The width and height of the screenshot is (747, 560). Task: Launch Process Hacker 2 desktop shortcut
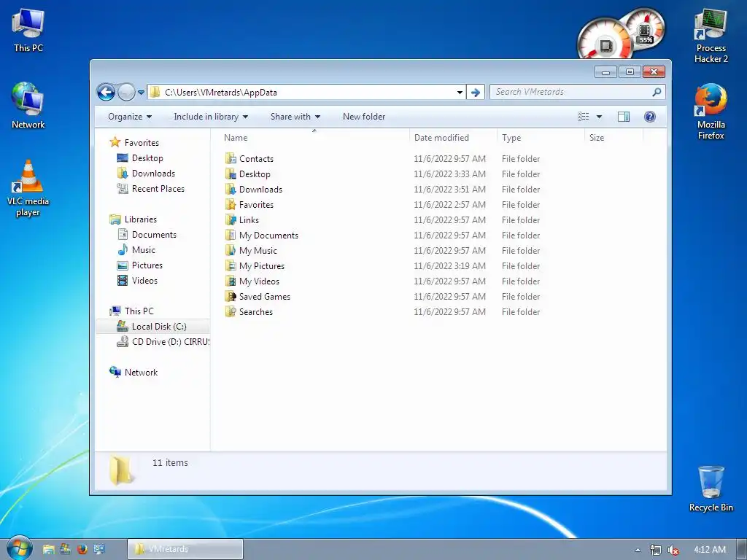coord(711,36)
